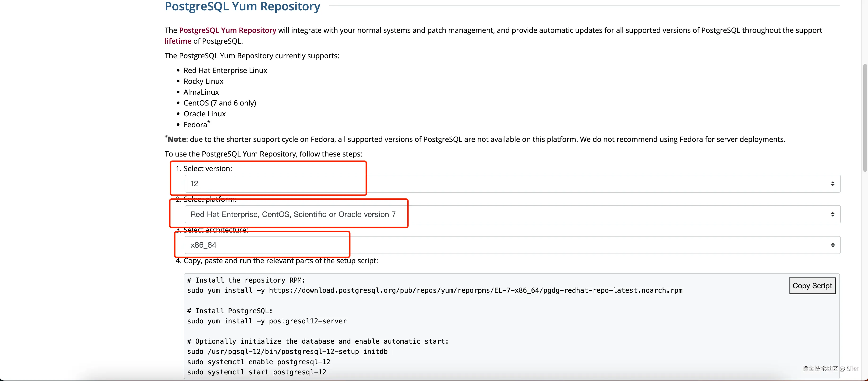This screenshot has width=868, height=381.
Task: Click the version dropdown's up-down arrow icon
Action: [832, 184]
